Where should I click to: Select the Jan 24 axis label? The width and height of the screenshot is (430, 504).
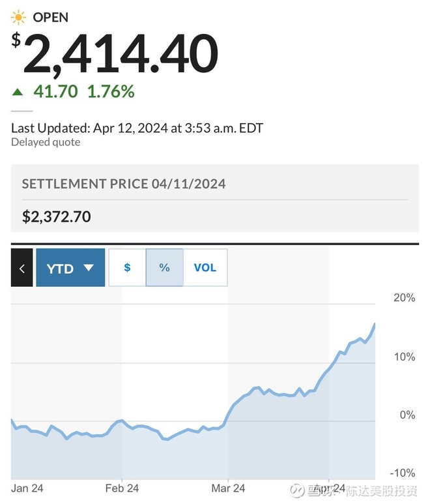27,488
